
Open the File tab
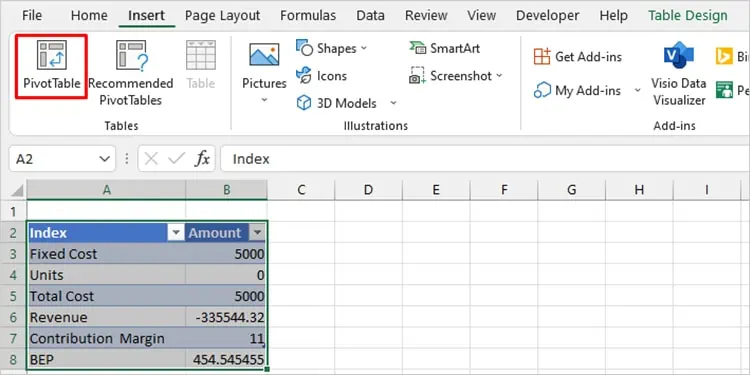[32, 16]
